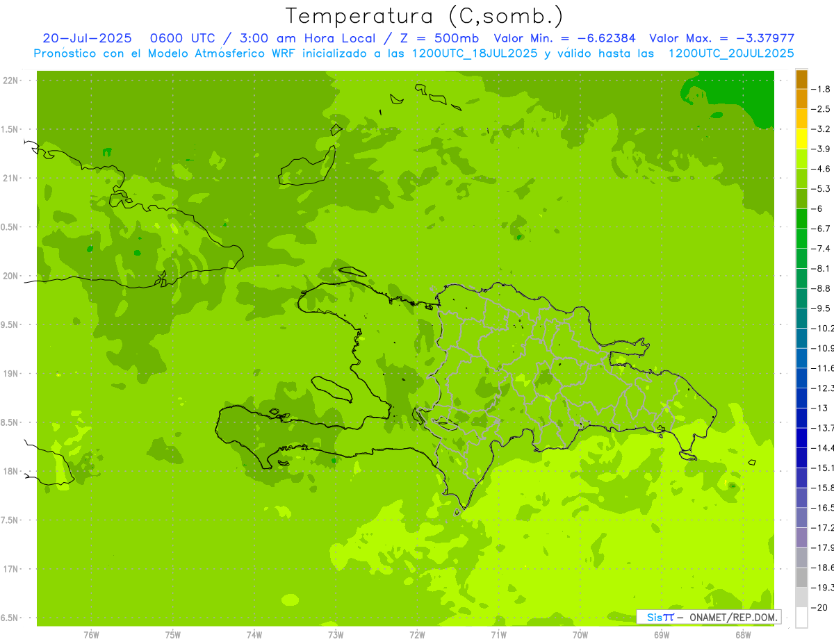Screen dimensions: 834x644
Task: Select the yellow swatch between -3.2 and -3.9
Action: 801,139
